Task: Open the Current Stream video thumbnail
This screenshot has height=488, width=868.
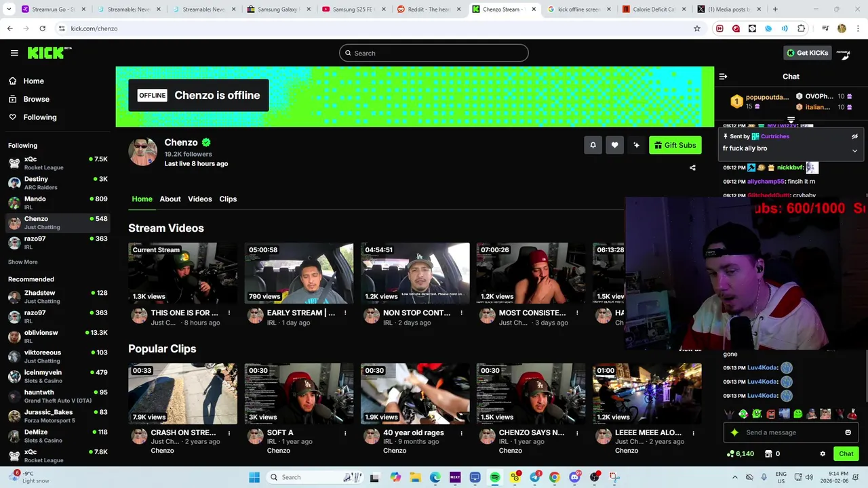Action: (182, 273)
